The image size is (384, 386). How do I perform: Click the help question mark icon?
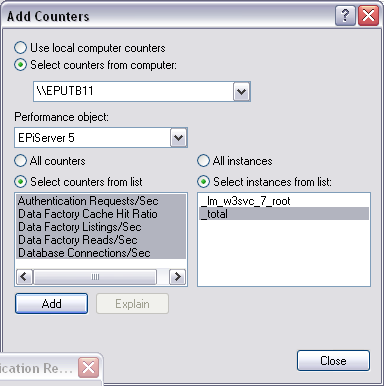[345, 15]
